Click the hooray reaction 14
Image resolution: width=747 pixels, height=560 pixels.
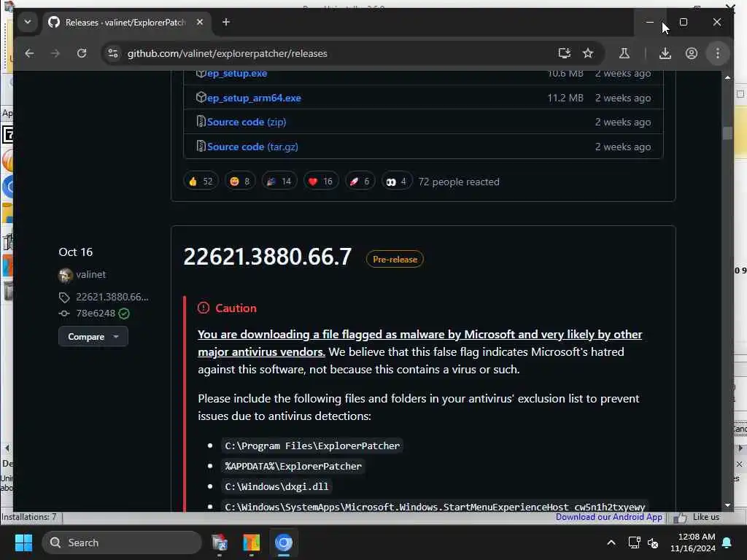279,182
